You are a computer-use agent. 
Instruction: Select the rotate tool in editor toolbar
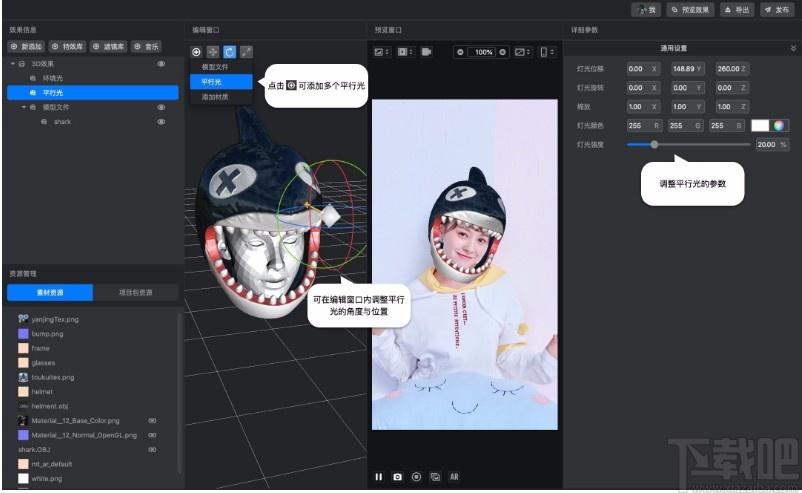click(230, 52)
